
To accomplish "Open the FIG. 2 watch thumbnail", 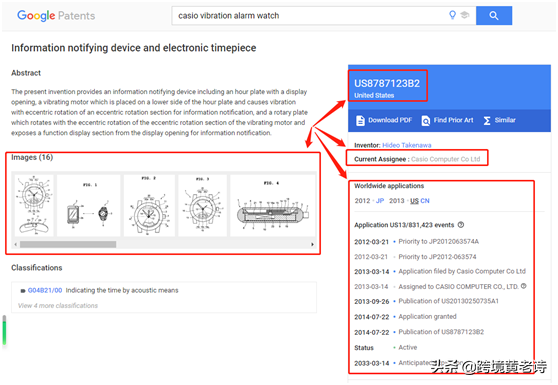I will pos(149,205).
